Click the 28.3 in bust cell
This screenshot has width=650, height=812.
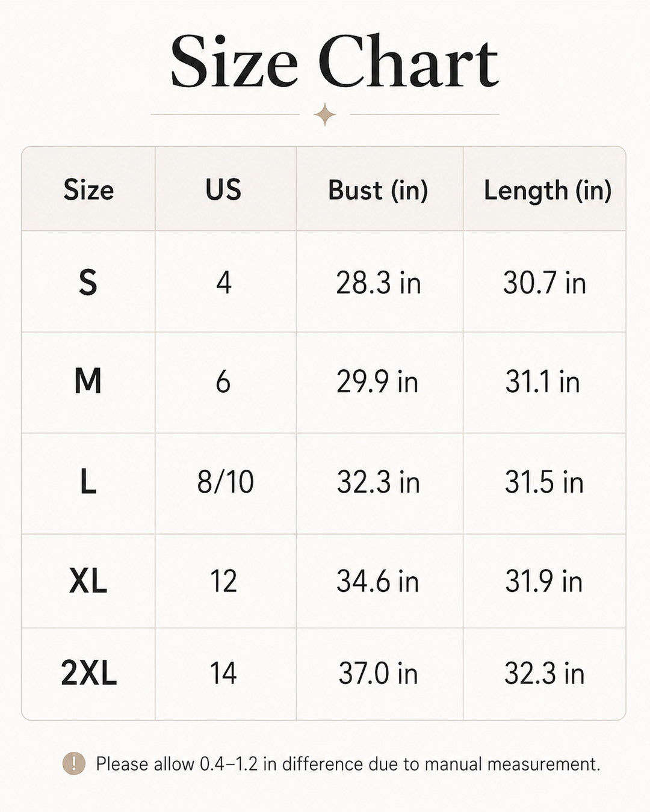(379, 283)
